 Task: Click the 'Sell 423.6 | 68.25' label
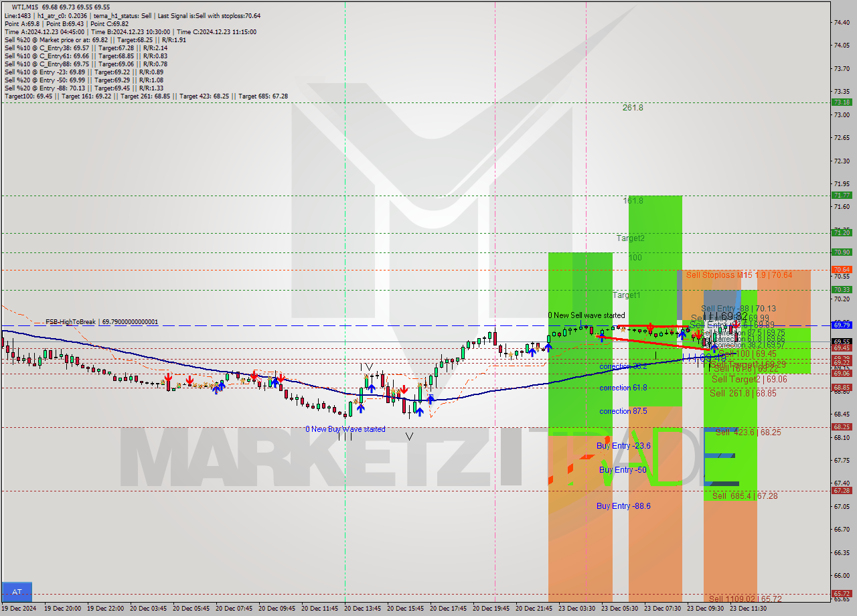[x=748, y=433]
